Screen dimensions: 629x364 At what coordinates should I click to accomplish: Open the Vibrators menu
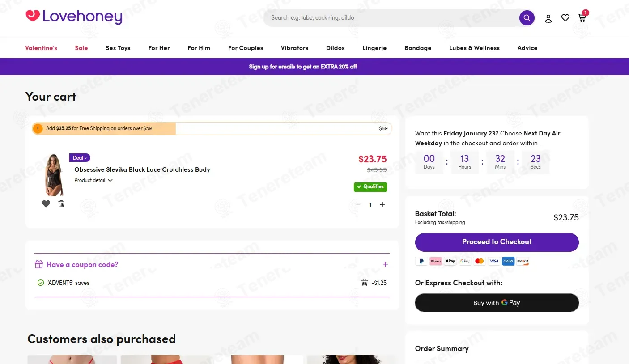[294, 48]
